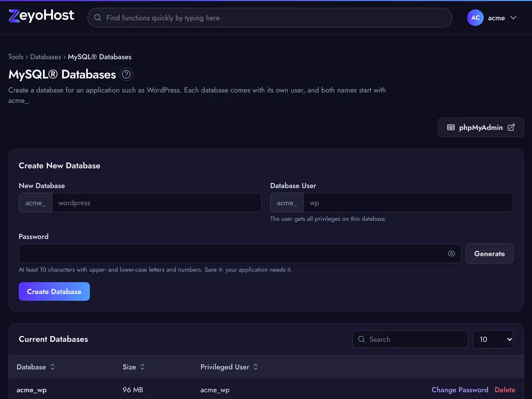
Task: Change Password for acme_wp database
Action: click(x=460, y=390)
